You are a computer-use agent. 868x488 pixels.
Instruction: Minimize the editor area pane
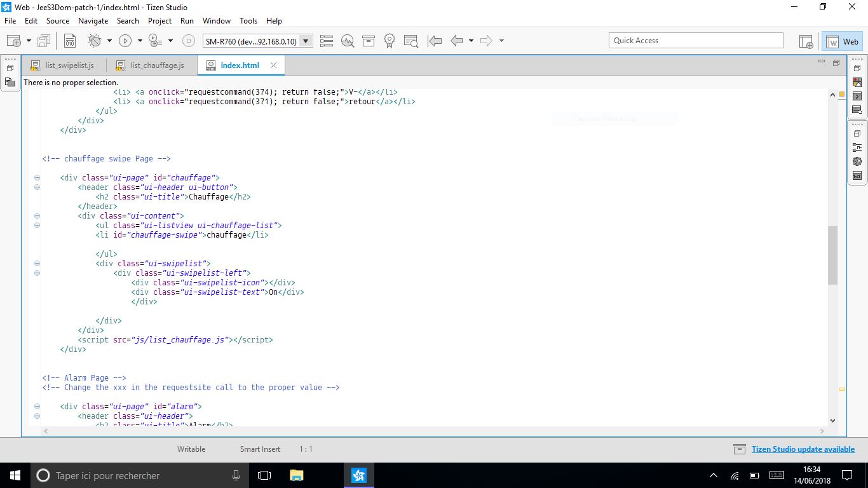(822, 62)
